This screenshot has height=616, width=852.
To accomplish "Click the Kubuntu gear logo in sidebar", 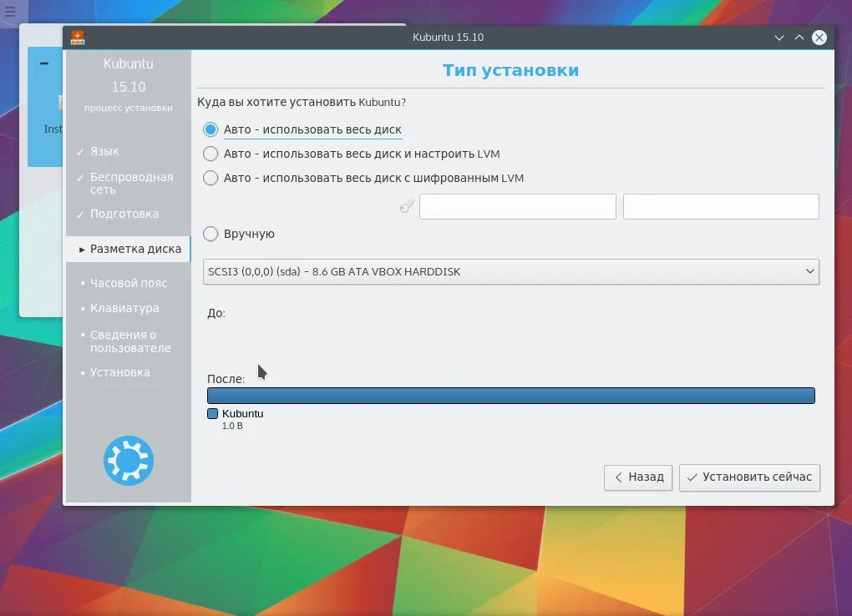I will point(129,461).
